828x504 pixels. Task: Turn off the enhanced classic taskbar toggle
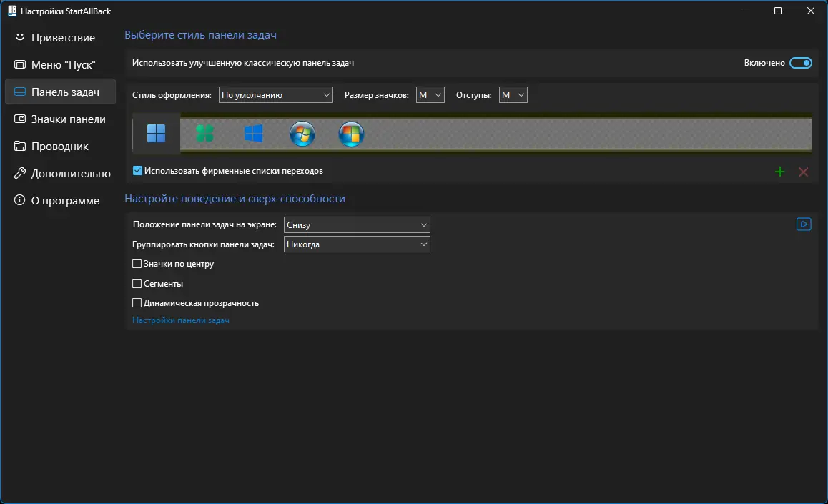[801, 63]
